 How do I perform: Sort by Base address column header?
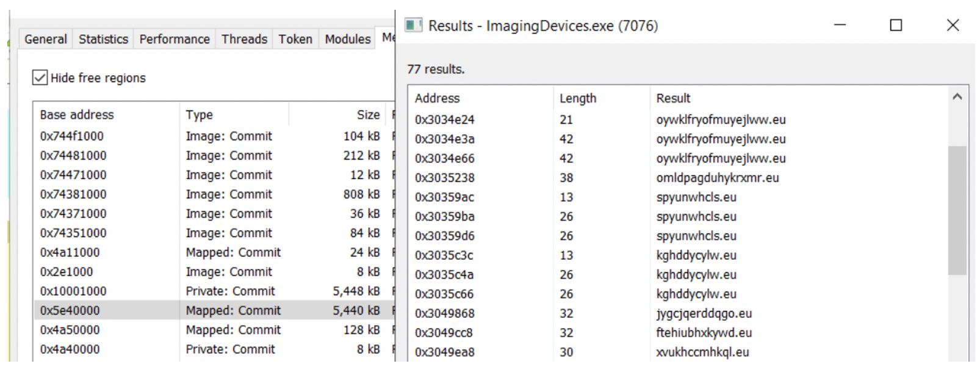77,115
